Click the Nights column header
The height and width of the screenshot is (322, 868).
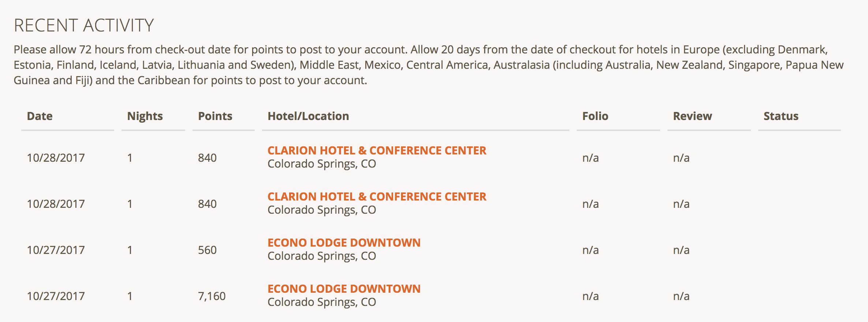[145, 116]
